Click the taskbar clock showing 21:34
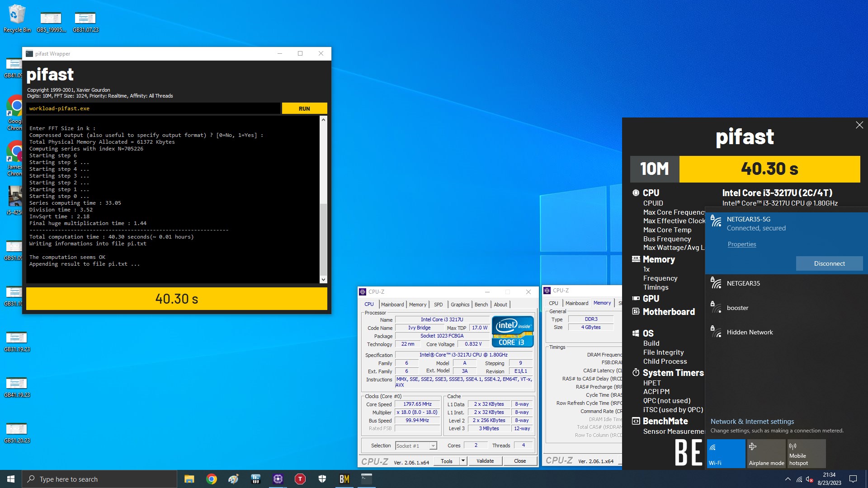 pos(829,479)
